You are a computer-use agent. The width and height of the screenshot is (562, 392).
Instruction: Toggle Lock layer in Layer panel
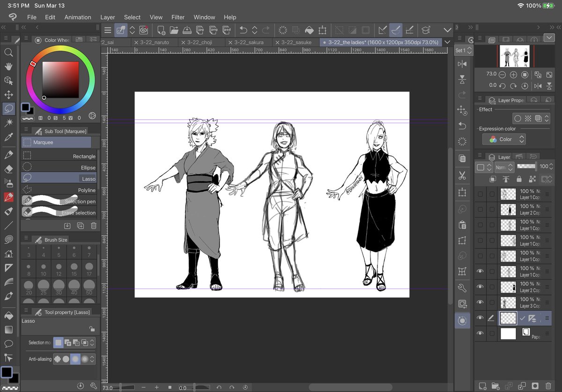pos(519,179)
